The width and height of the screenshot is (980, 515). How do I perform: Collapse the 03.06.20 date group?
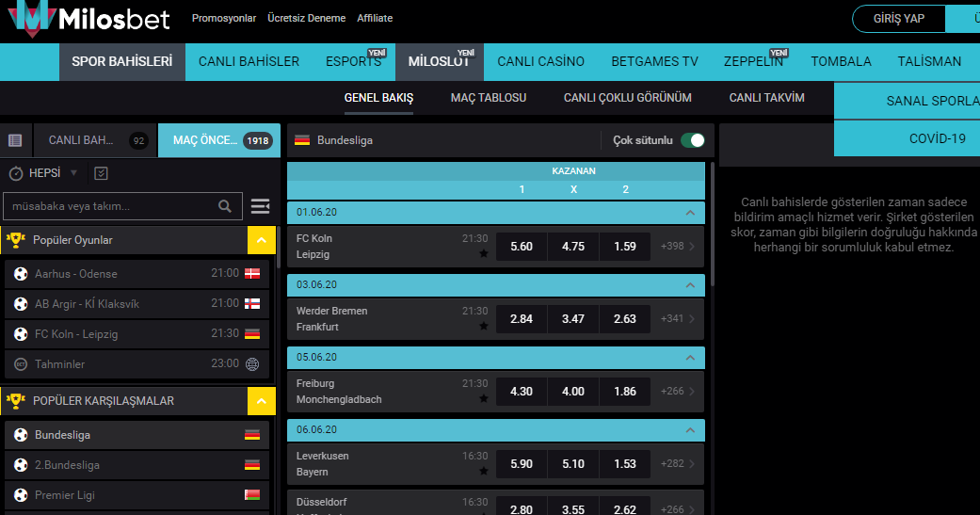click(690, 285)
